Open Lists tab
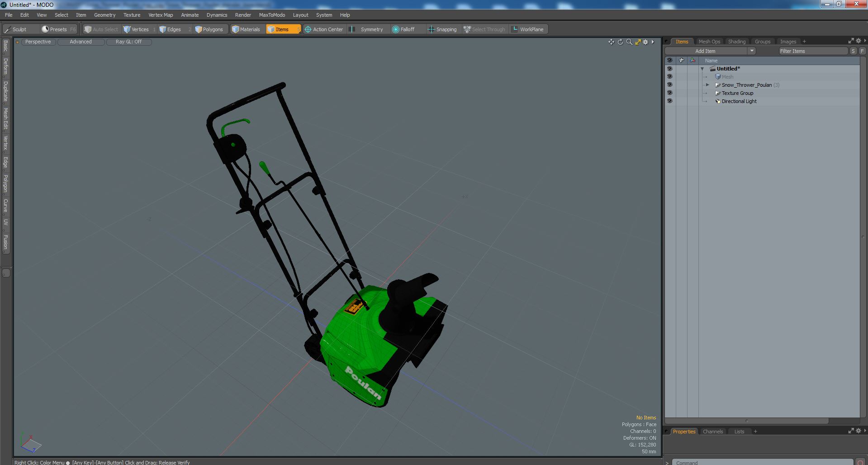The height and width of the screenshot is (465, 868). [x=739, y=432]
